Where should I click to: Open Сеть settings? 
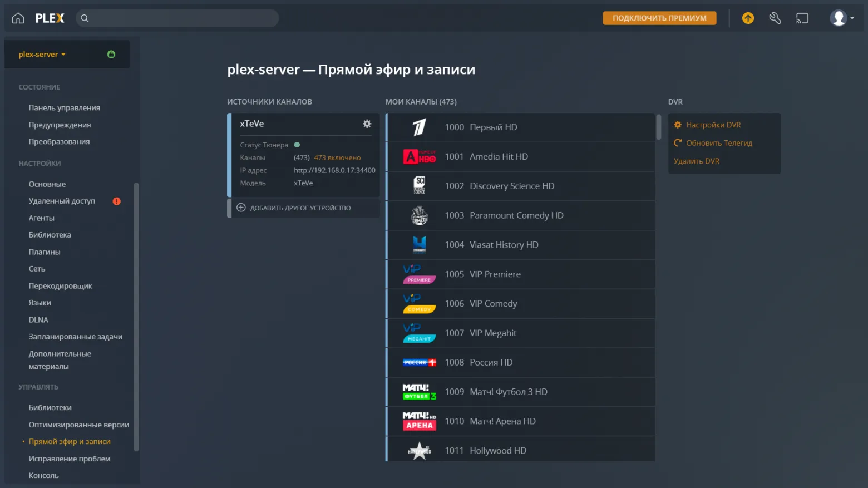click(x=37, y=269)
